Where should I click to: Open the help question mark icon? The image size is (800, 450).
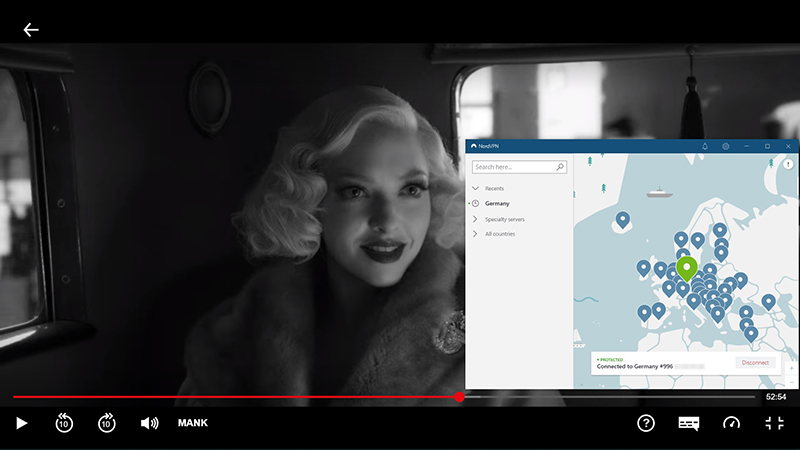pos(646,423)
